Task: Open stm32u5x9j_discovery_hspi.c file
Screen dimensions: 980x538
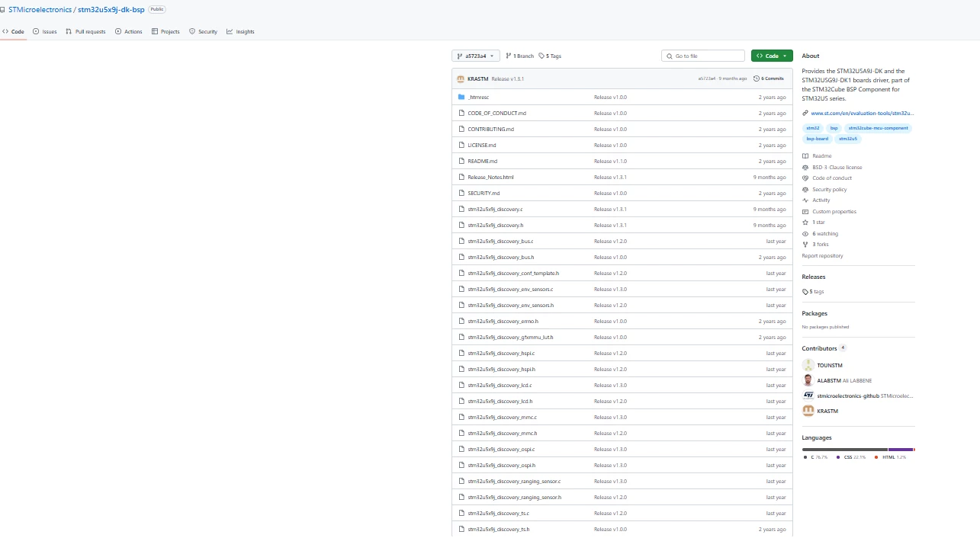Action: click(501, 353)
